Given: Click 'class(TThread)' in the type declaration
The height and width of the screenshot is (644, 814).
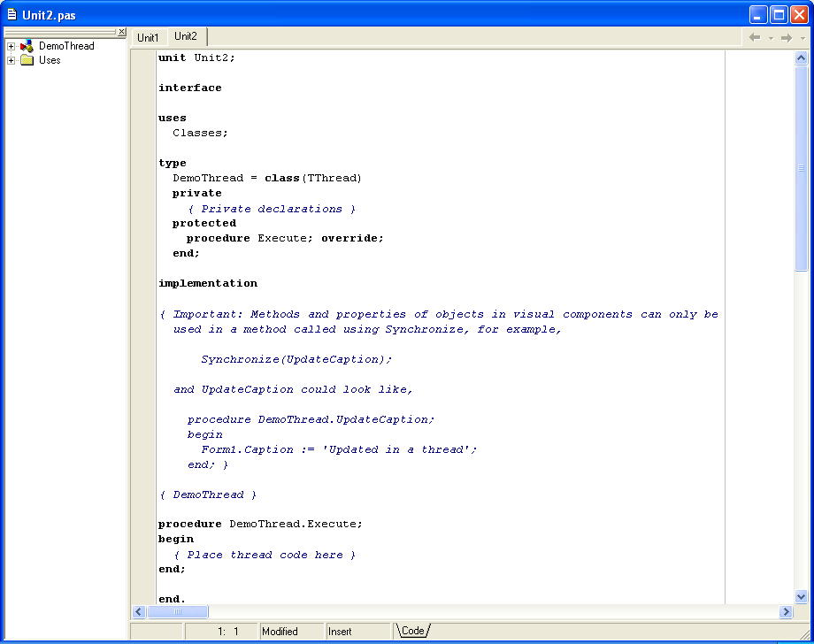Looking at the screenshot, I should pos(313,178).
